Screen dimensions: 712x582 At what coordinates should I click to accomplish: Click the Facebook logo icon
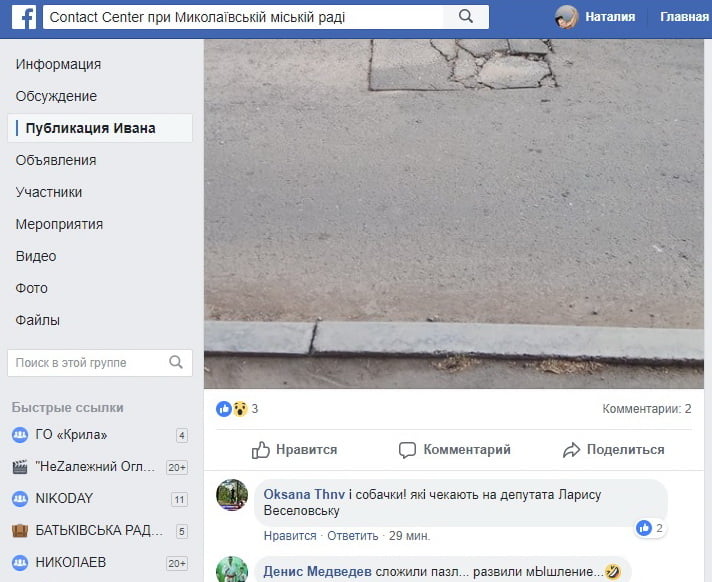(23, 17)
